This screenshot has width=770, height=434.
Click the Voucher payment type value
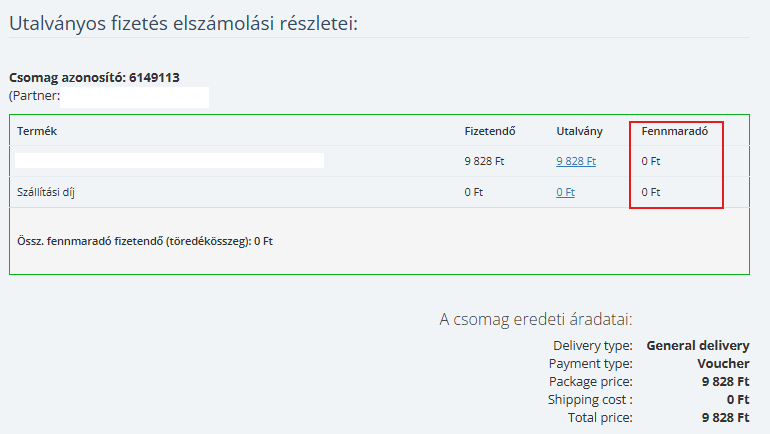723,364
